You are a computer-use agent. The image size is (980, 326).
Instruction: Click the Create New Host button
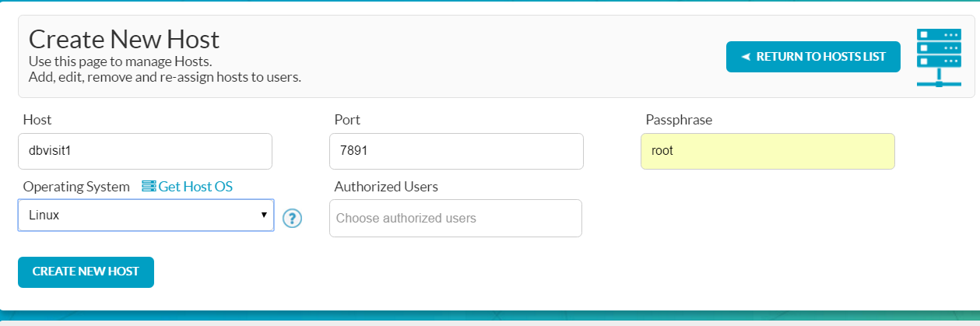pyautogui.click(x=86, y=272)
